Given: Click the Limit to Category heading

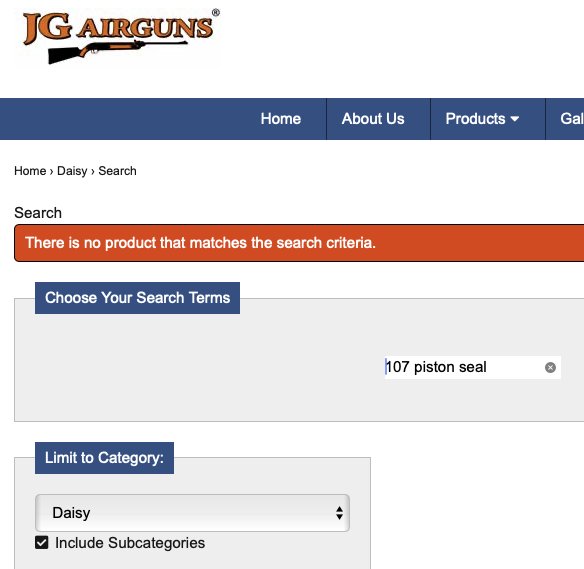Looking at the screenshot, I should point(104,458).
